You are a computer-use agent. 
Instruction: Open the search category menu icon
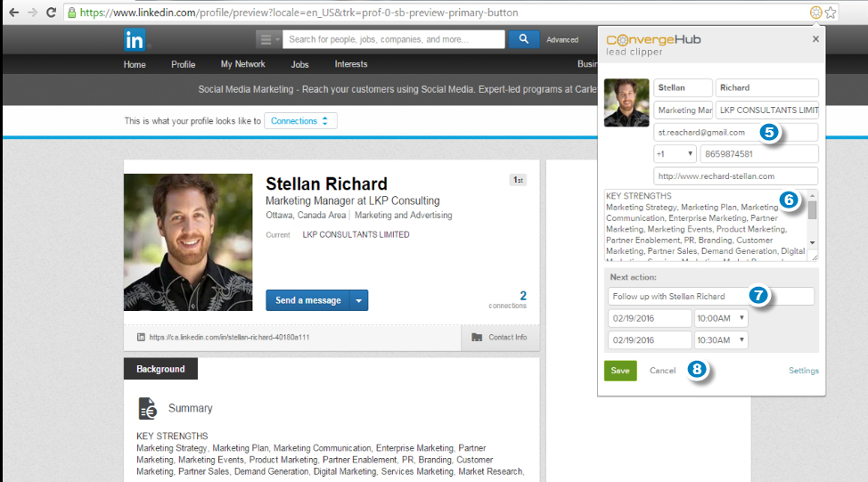point(268,39)
